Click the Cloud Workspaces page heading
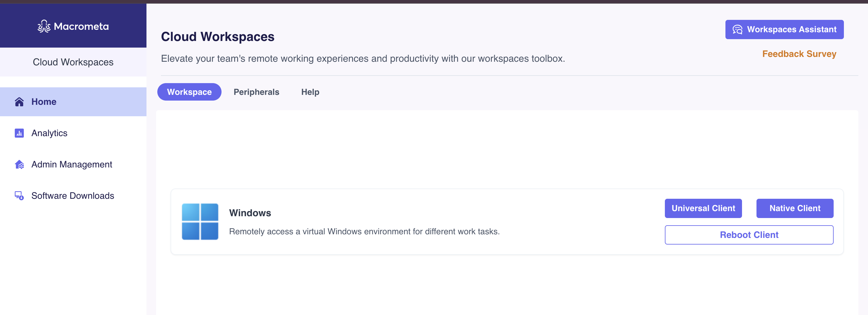Viewport: 868px width, 315px height. coord(218,36)
